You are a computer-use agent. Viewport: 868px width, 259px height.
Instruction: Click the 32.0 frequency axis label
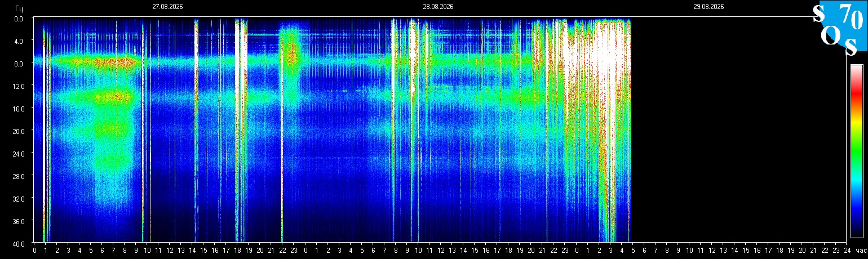[x=18, y=199]
